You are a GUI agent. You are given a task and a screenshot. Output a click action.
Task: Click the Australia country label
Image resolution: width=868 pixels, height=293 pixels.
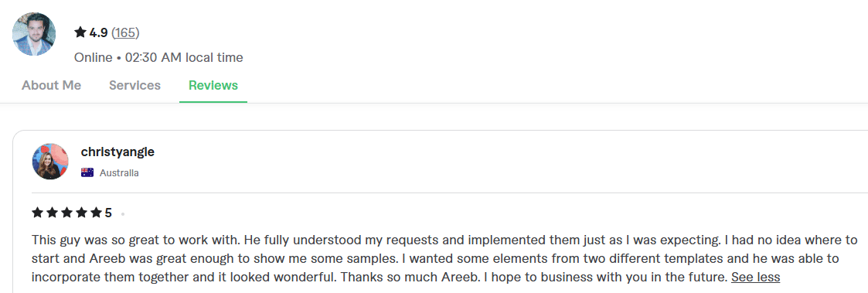[119, 173]
